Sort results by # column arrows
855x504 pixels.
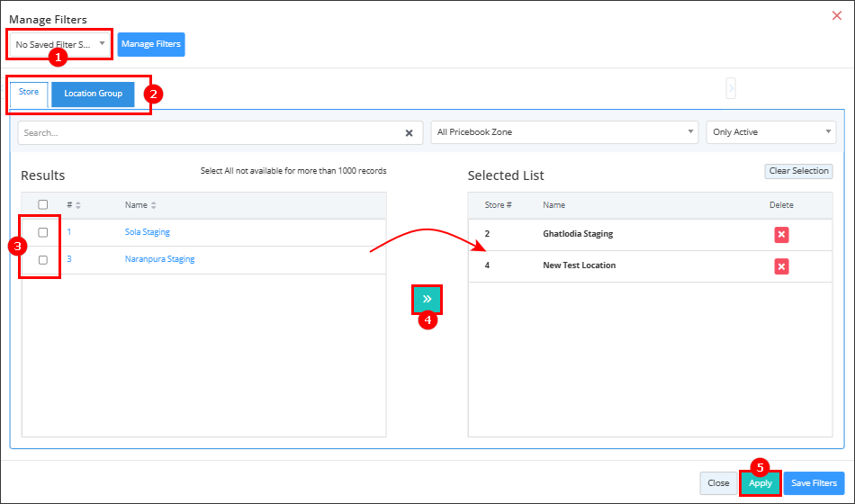(x=78, y=205)
